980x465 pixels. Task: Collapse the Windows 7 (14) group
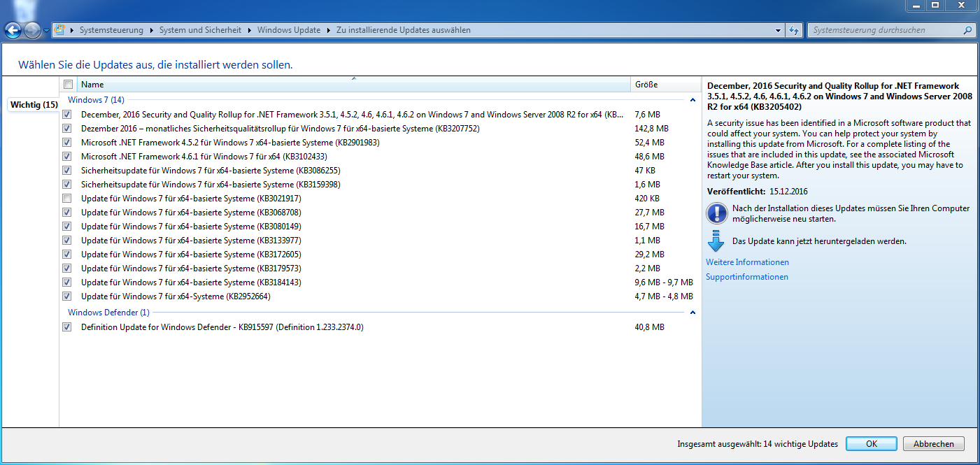coord(693,100)
